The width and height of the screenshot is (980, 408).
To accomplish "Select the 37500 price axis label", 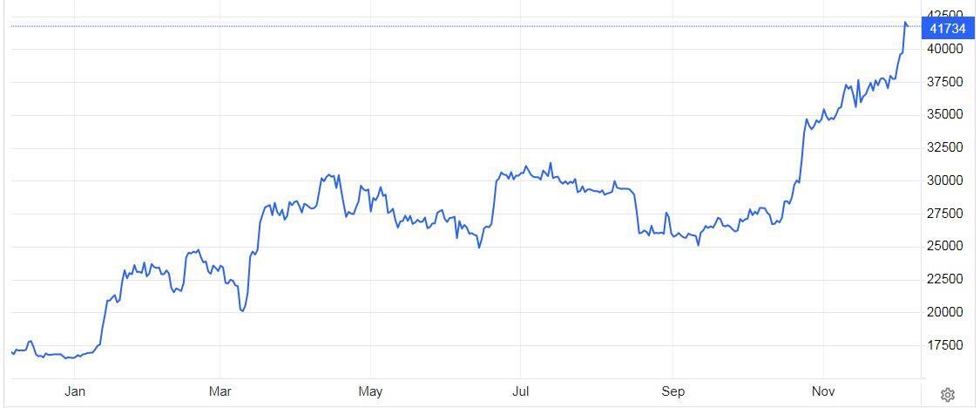I will (945, 82).
